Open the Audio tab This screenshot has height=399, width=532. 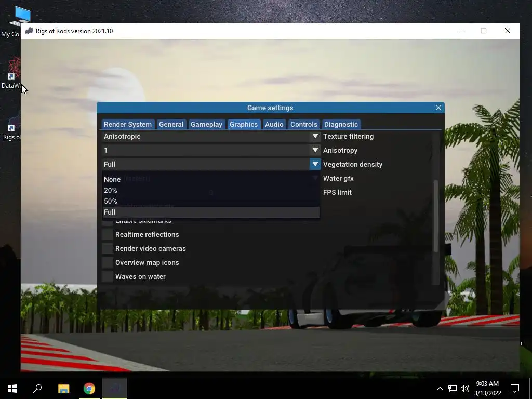274,124
